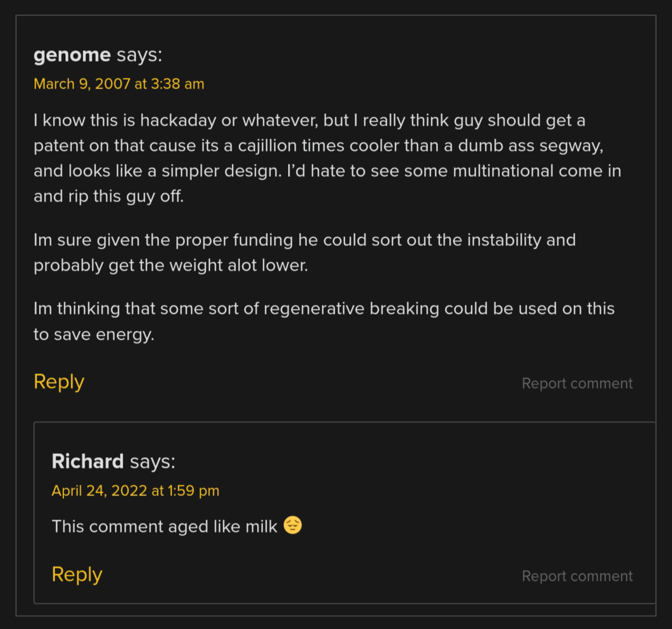Screen dimensions: 672x629
Task: Click the word 'multinational' in the comment
Action: [503, 171]
